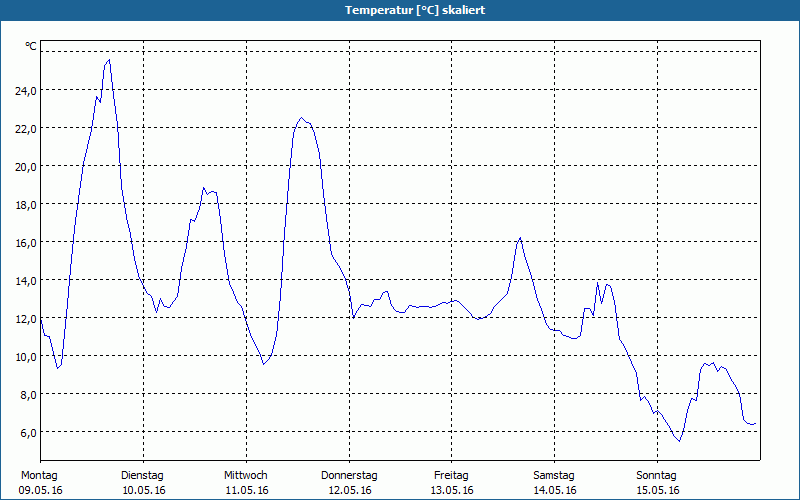800x500 pixels.
Task: Select the Sonntag day label
Action: point(657,476)
